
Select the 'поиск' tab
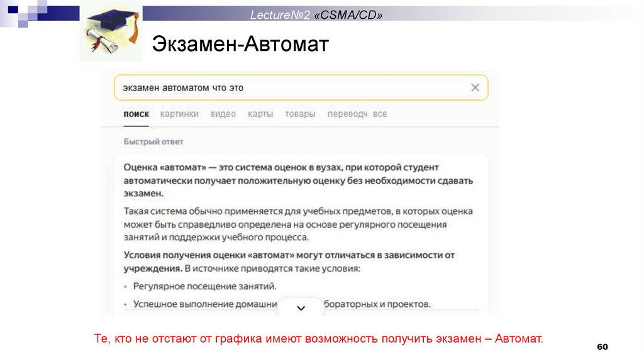[x=136, y=114]
